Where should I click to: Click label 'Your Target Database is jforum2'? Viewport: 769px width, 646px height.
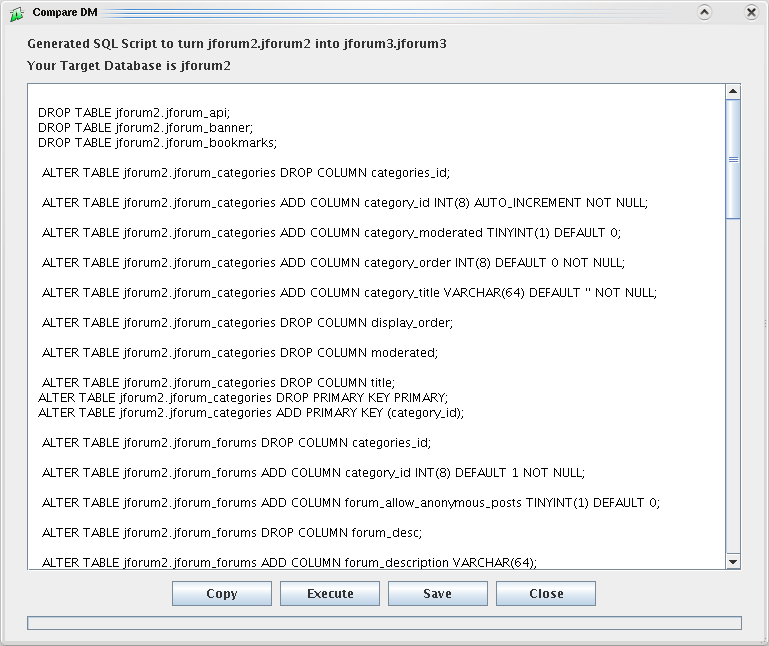128,66
